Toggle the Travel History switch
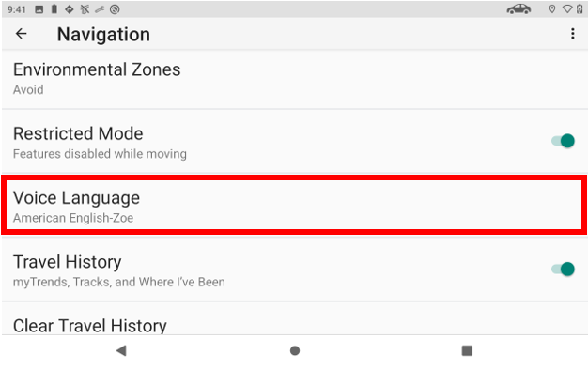588x370 pixels. [563, 270]
